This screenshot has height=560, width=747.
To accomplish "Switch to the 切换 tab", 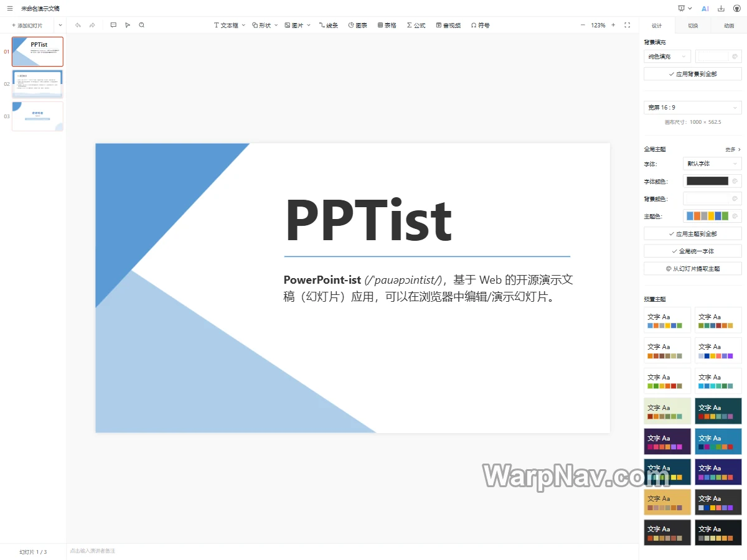I will click(x=693, y=26).
